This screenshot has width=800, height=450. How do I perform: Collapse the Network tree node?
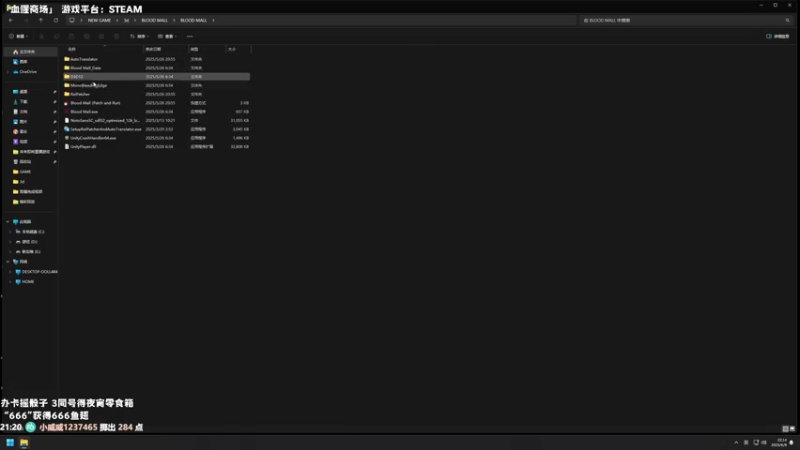click(8, 262)
